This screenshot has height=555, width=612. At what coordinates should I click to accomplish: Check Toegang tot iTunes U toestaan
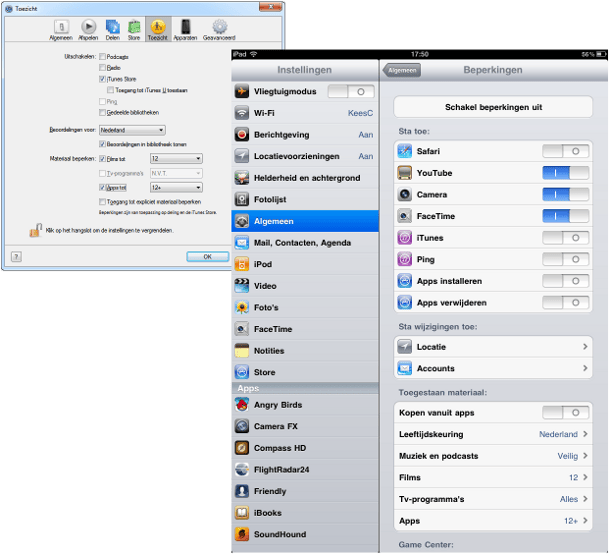tap(110, 90)
